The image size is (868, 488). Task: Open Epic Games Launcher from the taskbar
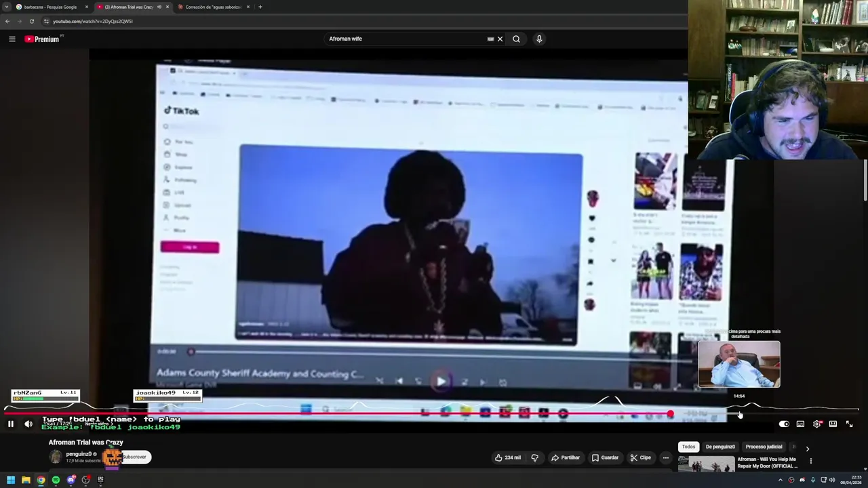(x=100, y=480)
